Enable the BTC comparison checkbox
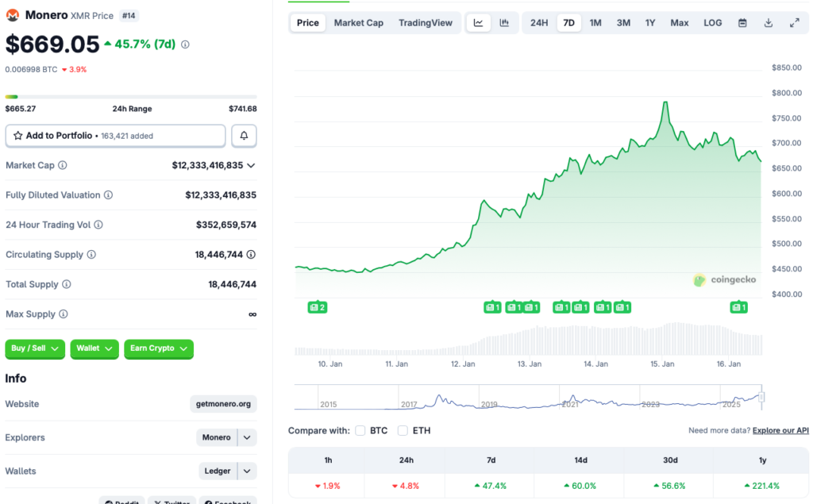The width and height of the screenshot is (813, 504). point(360,430)
